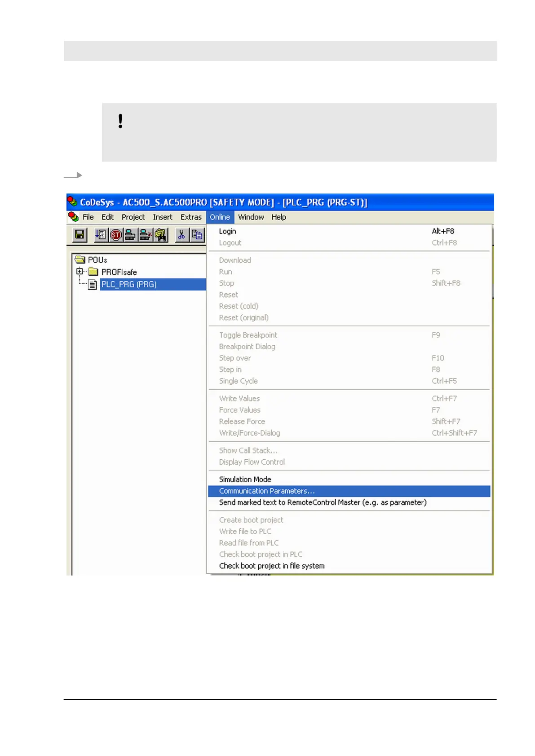
Task: Click the greyed Breakpoint Dialog entry
Action: pos(349,347)
